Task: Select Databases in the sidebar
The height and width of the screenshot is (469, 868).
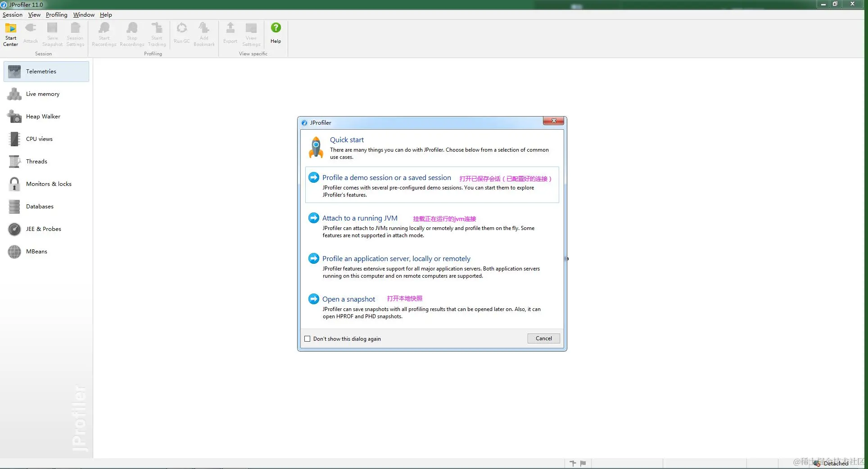Action: point(46,207)
